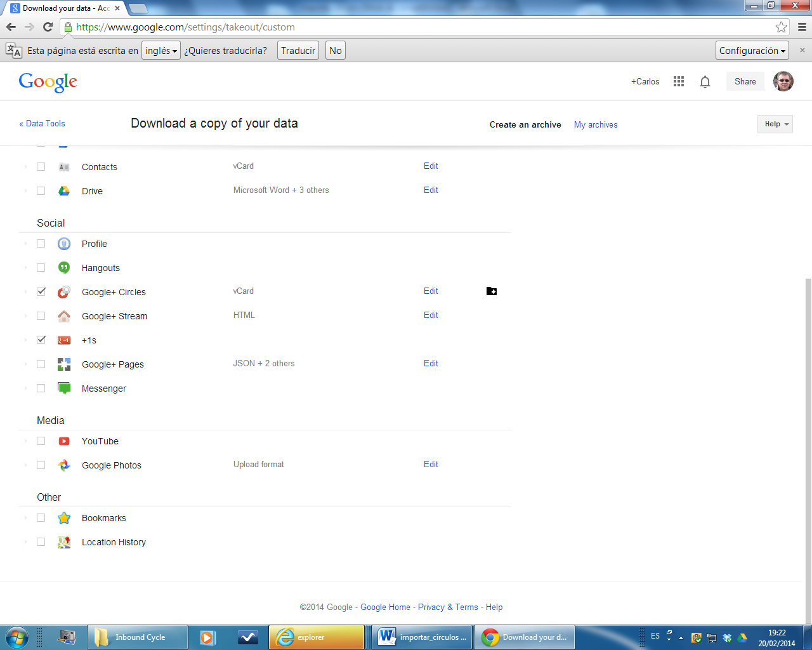Check the Contacts checkbox
The image size is (812, 650).
[41, 166]
